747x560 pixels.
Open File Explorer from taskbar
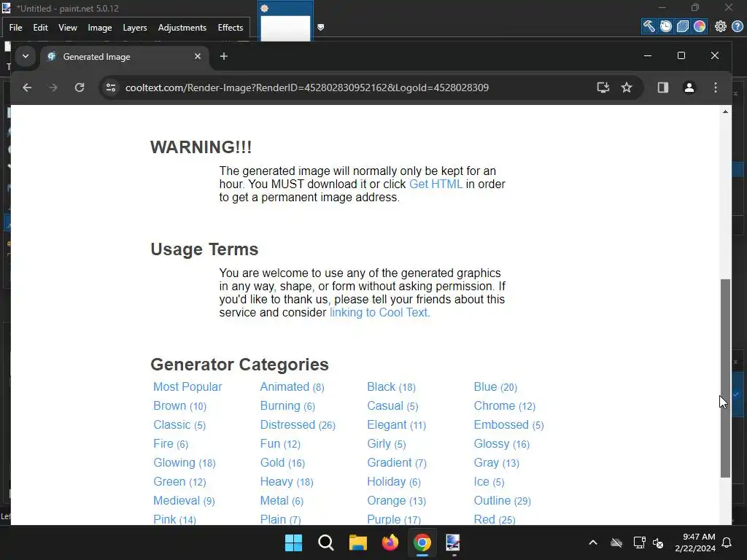point(357,542)
